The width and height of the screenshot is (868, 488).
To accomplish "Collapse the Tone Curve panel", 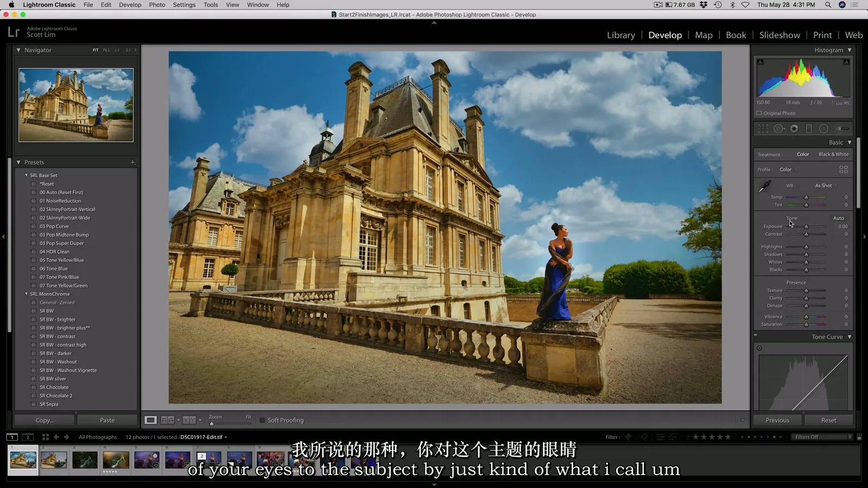I will click(x=850, y=337).
